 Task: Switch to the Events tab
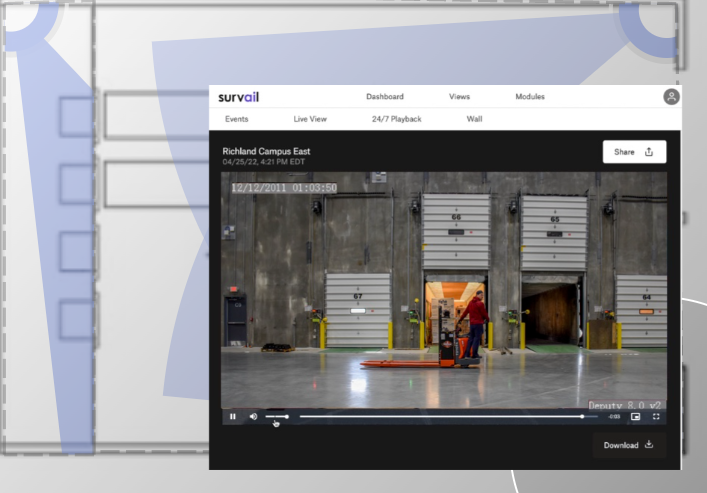(x=237, y=119)
